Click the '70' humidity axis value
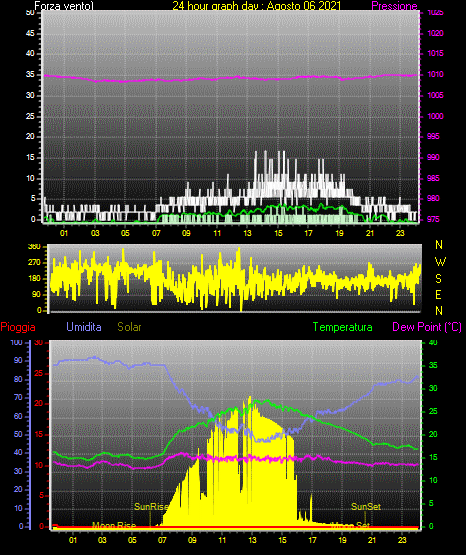466x555 pixels. click(18, 397)
